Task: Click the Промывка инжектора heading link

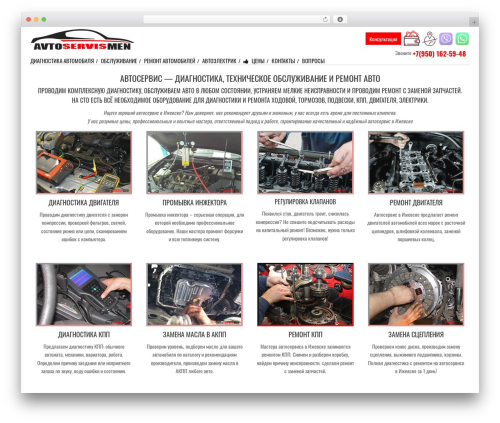Action: [195, 203]
